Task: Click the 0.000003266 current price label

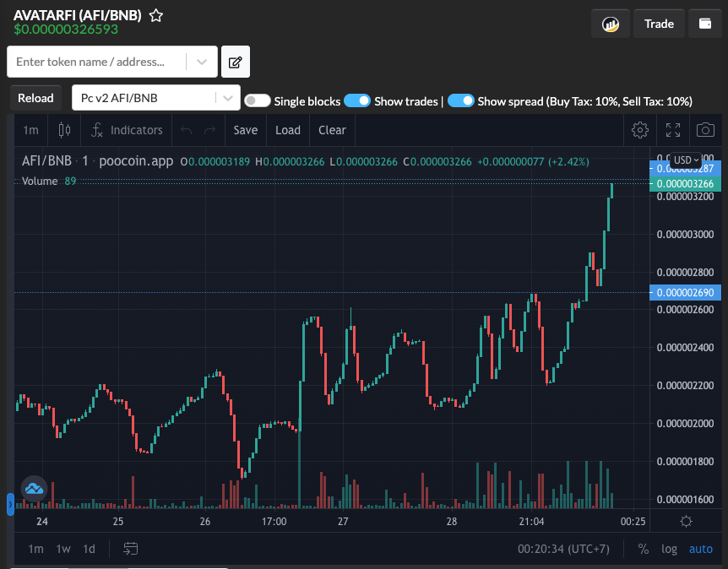Action: [x=685, y=184]
